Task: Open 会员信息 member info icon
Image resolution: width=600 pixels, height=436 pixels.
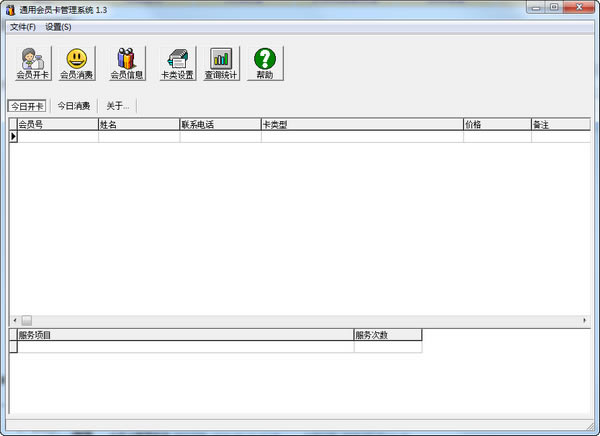Action: 127,64
